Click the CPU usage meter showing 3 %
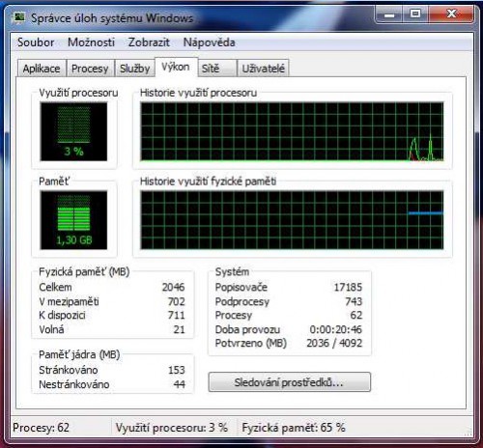Screen dimensions: 483x448 coord(73,131)
